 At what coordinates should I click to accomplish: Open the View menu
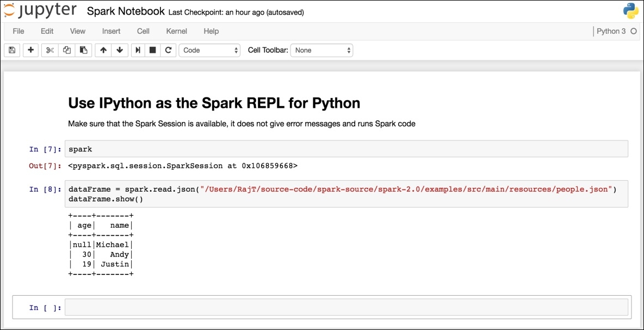(x=78, y=31)
